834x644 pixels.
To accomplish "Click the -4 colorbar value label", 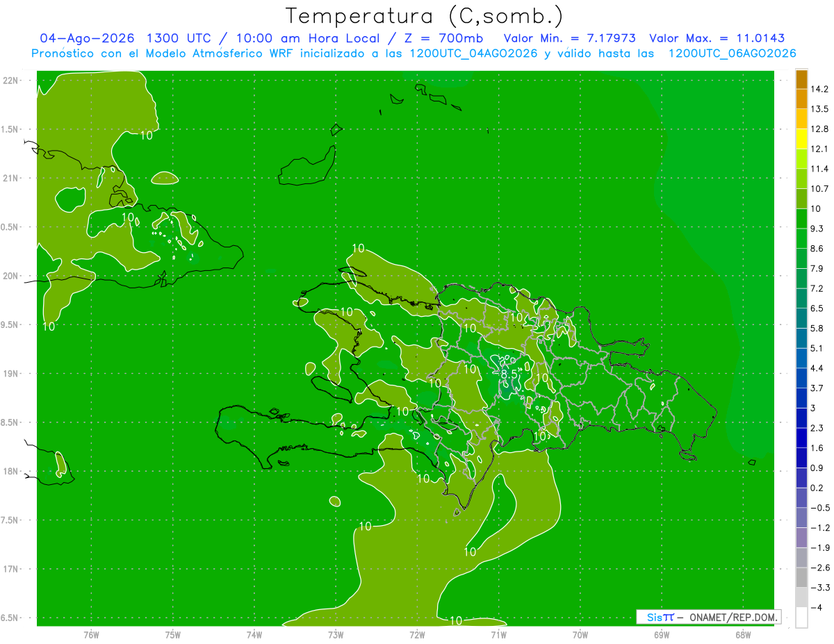I will pyautogui.click(x=816, y=608).
